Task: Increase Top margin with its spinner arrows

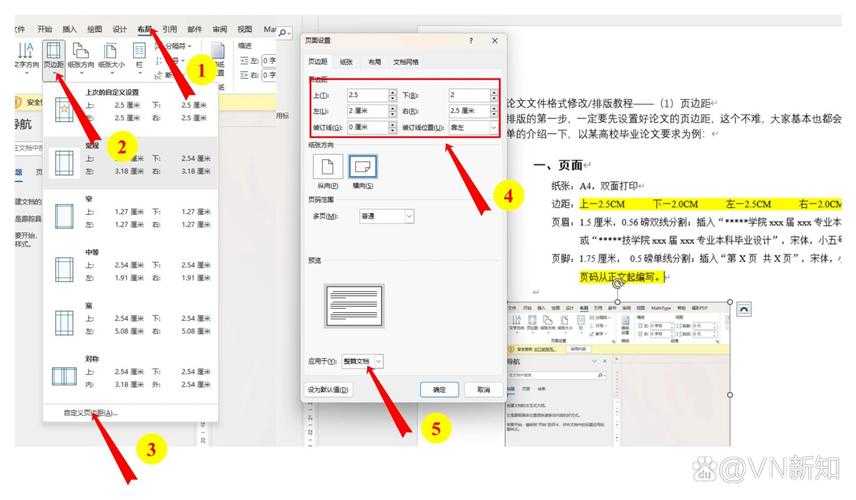Action: [393, 95]
